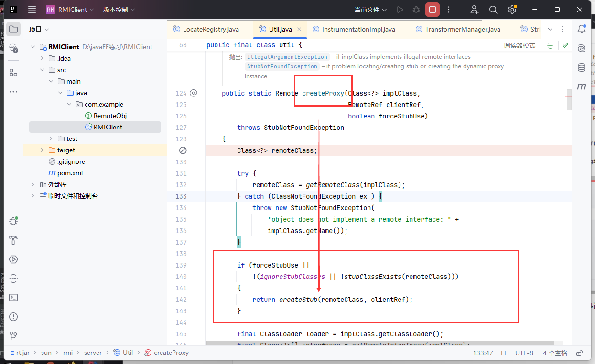Switch to the TransformerManager.java tab

(x=462, y=29)
